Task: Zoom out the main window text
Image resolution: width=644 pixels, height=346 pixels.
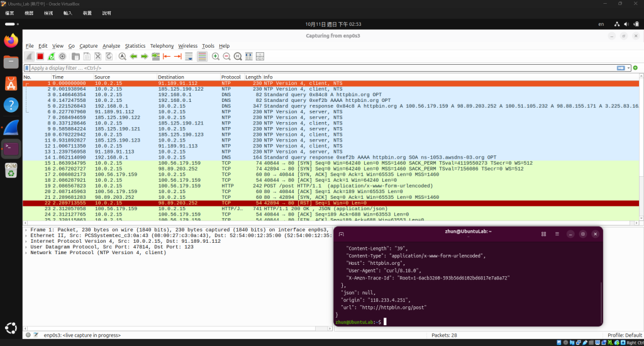Action: [x=226, y=57]
